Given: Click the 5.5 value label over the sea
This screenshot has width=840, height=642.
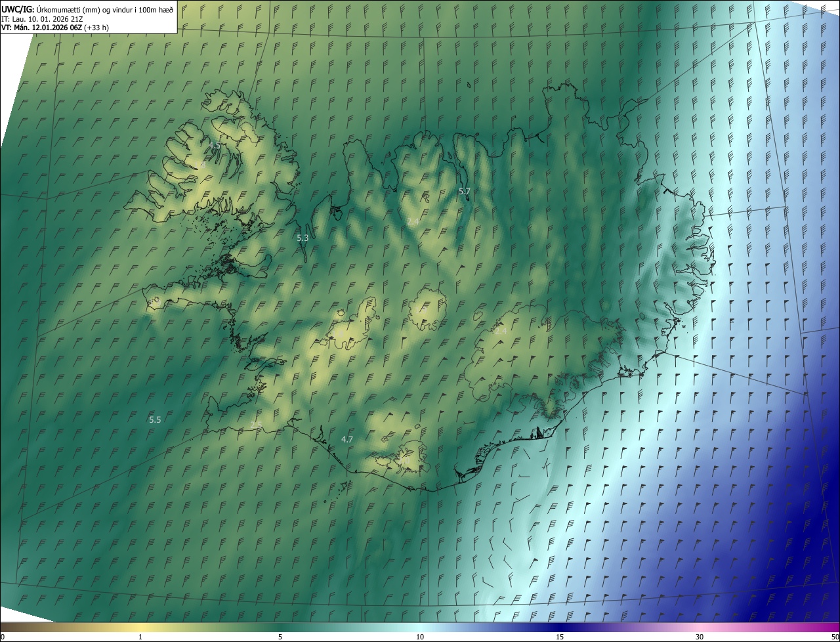Looking at the screenshot, I should pyautogui.click(x=155, y=419).
